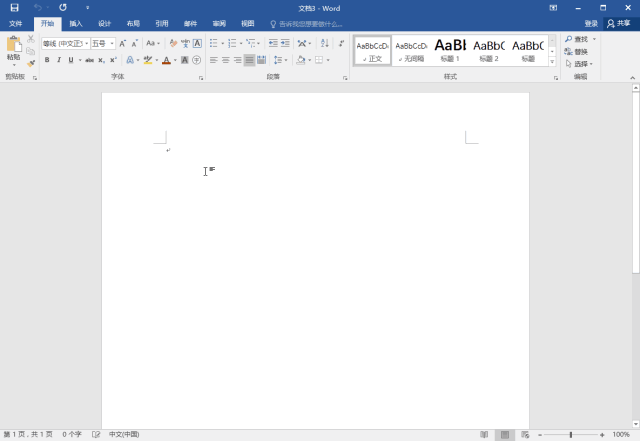Switch to the Design (设计) tab

click(x=104, y=24)
